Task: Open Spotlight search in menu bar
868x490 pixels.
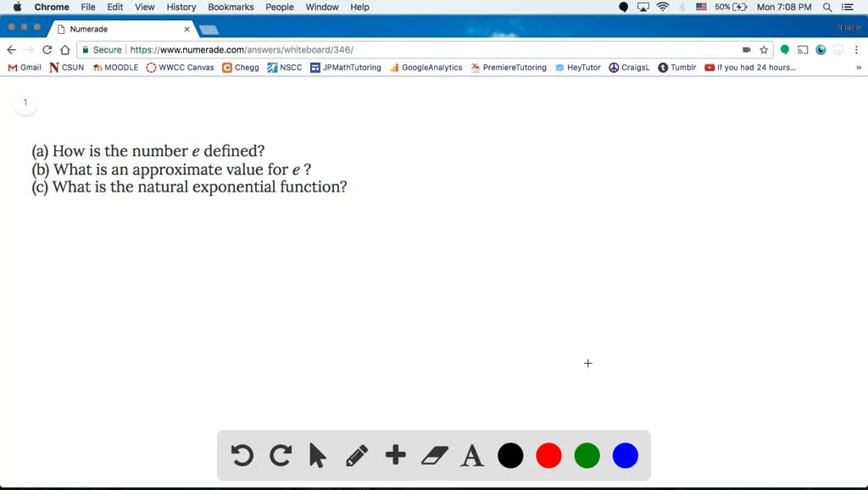Action: [827, 7]
